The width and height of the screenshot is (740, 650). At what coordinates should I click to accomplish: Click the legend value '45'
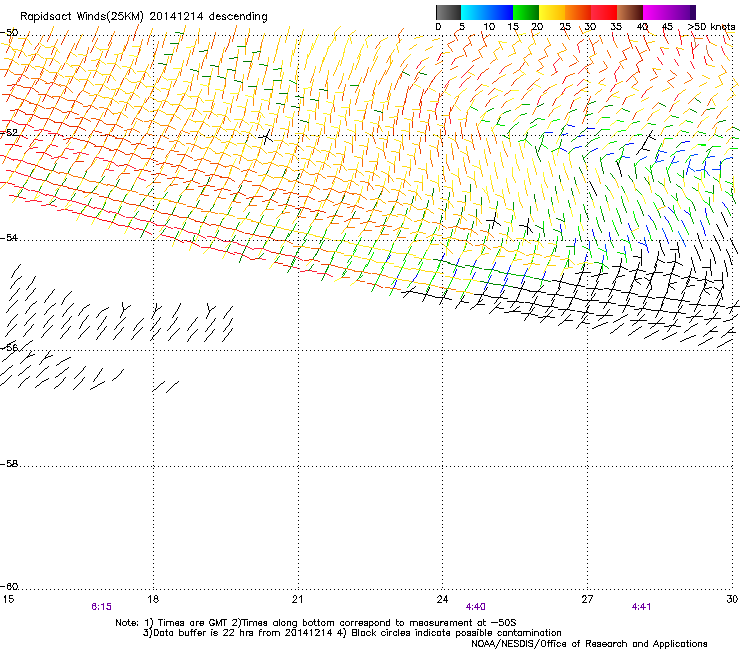click(667, 26)
